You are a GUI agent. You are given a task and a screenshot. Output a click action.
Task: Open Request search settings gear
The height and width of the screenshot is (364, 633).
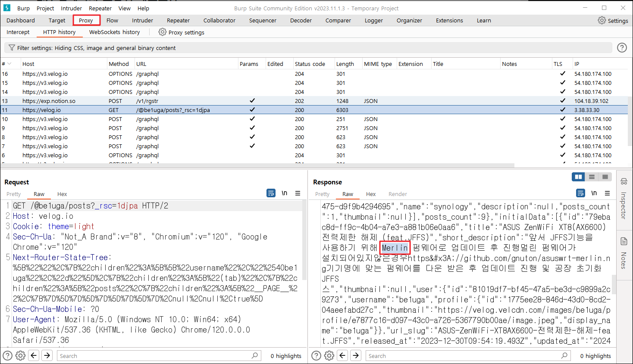[20, 355]
